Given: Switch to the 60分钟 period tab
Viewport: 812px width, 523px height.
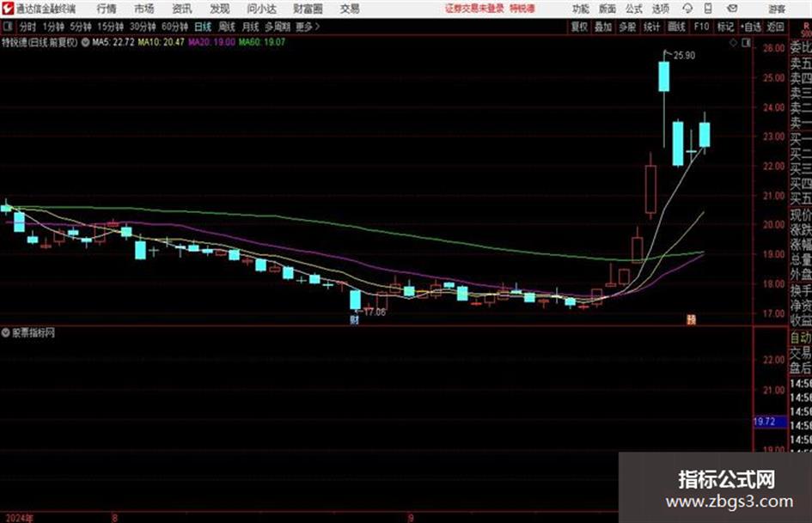Looking at the screenshot, I should (174, 27).
